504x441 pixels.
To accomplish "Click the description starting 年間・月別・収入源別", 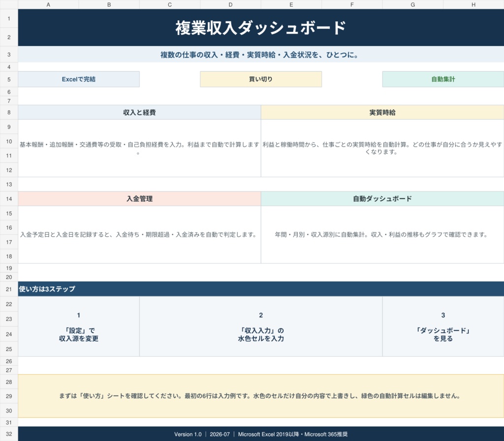I will [382, 235].
